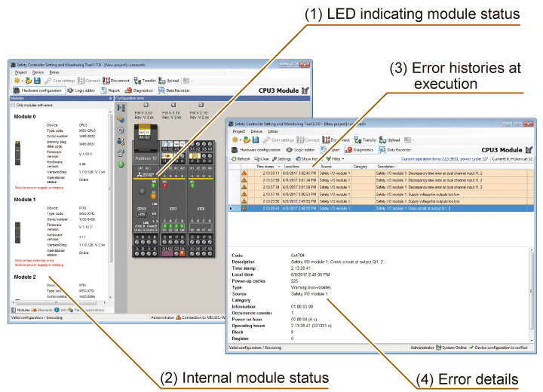Enable 'Only modules with errors' checkbox
Screen dimensions: 543x392
12,106
